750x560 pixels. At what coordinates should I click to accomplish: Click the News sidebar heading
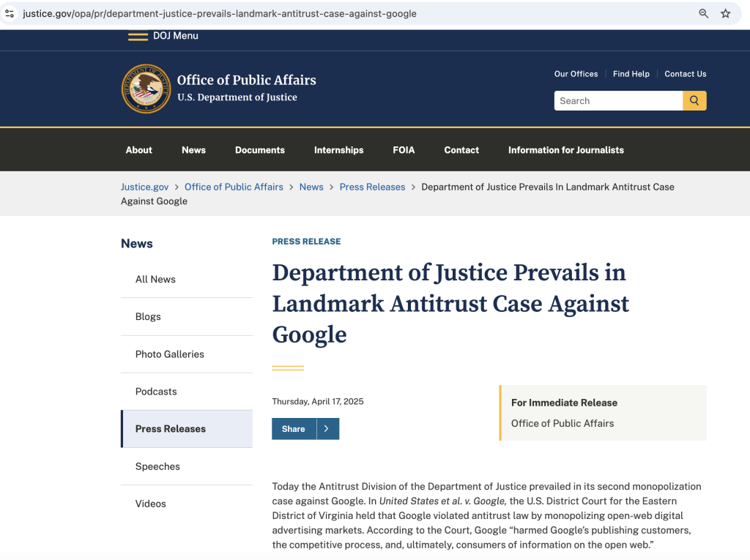[137, 244]
